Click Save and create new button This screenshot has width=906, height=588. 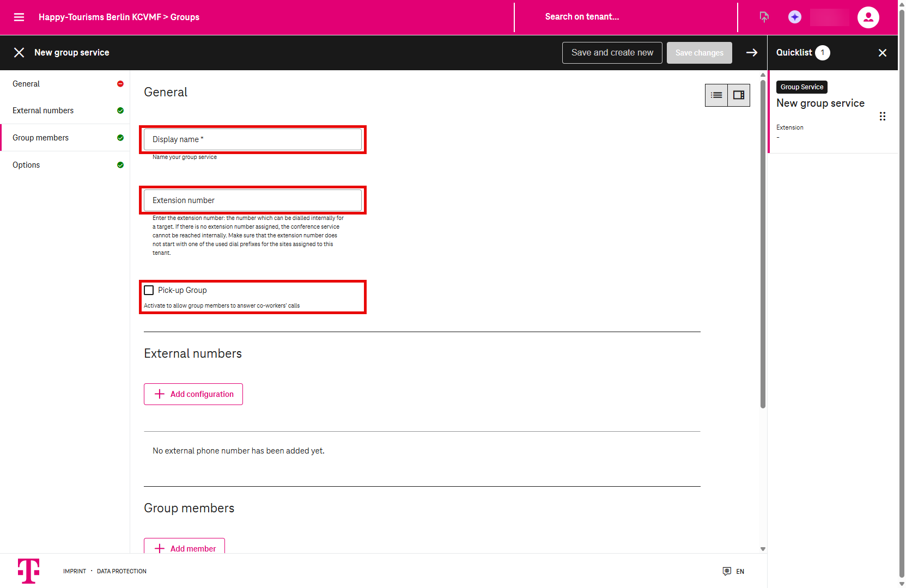coord(612,53)
